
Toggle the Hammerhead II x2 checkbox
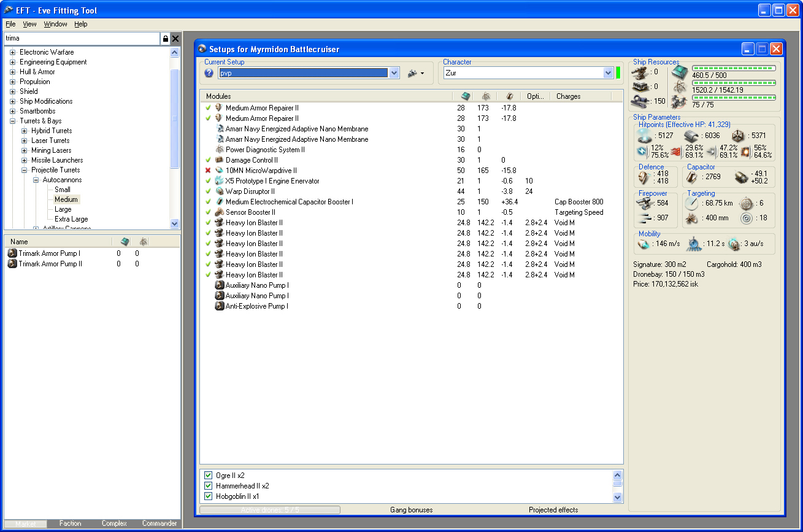click(x=208, y=486)
